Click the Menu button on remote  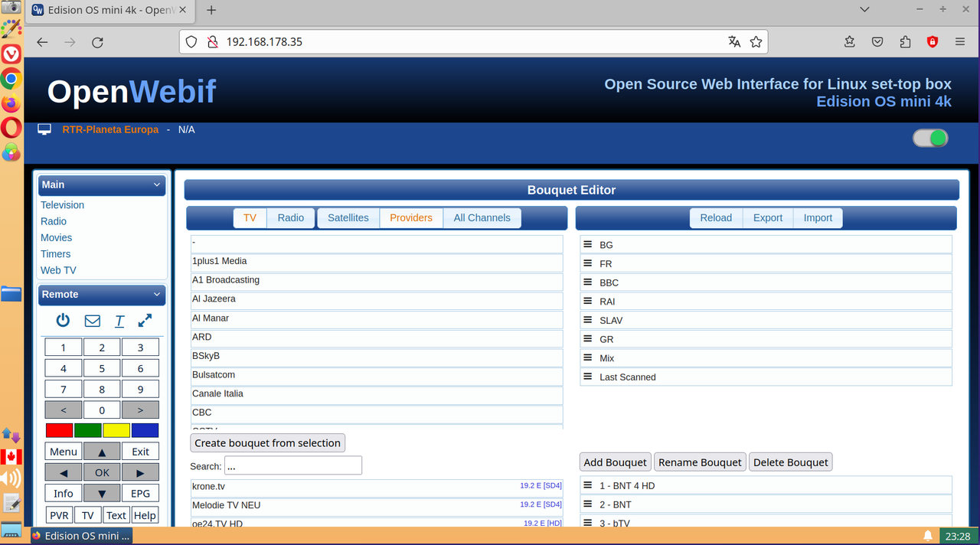tap(64, 452)
